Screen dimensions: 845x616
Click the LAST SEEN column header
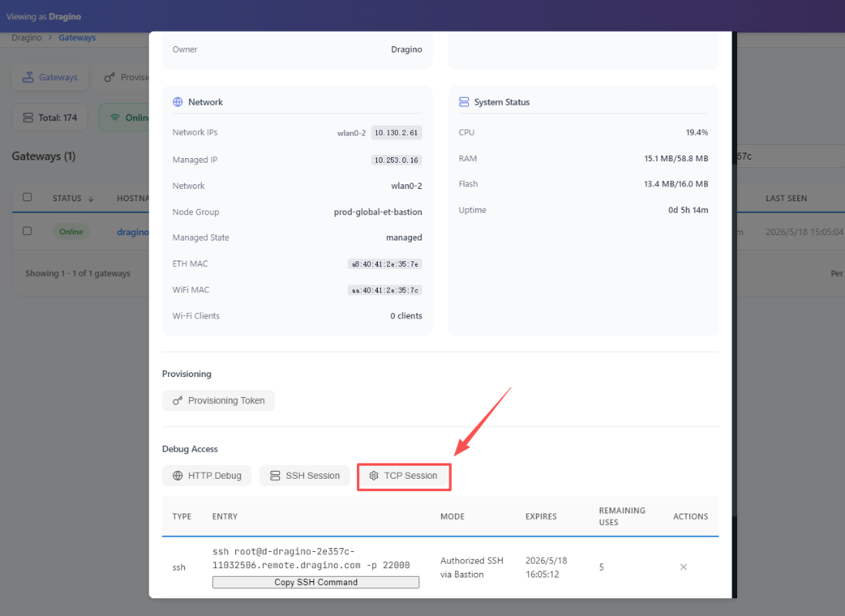point(786,199)
